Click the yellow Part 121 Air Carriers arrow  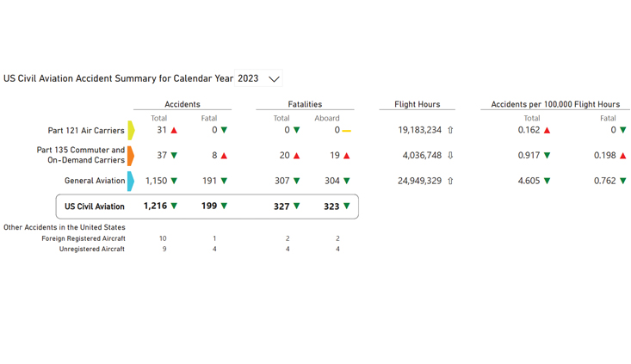[131, 131]
